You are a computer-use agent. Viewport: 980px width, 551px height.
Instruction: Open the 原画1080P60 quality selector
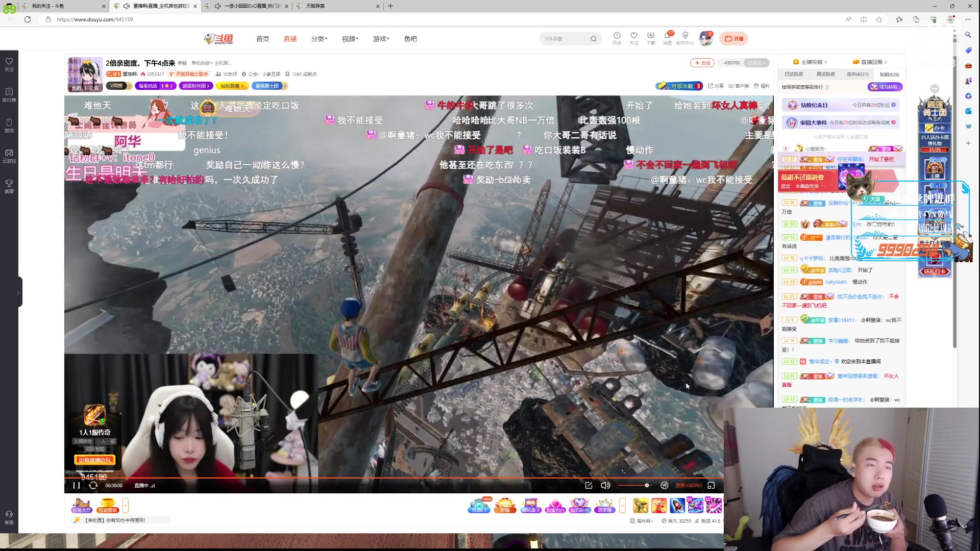tap(689, 486)
